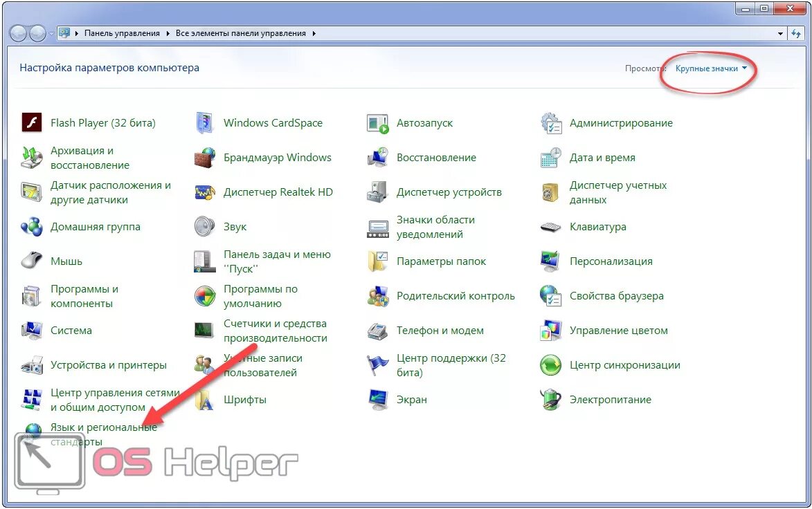This screenshot has height=509, width=812.
Task: Minimize the Control Panel window
Action: pos(745,9)
